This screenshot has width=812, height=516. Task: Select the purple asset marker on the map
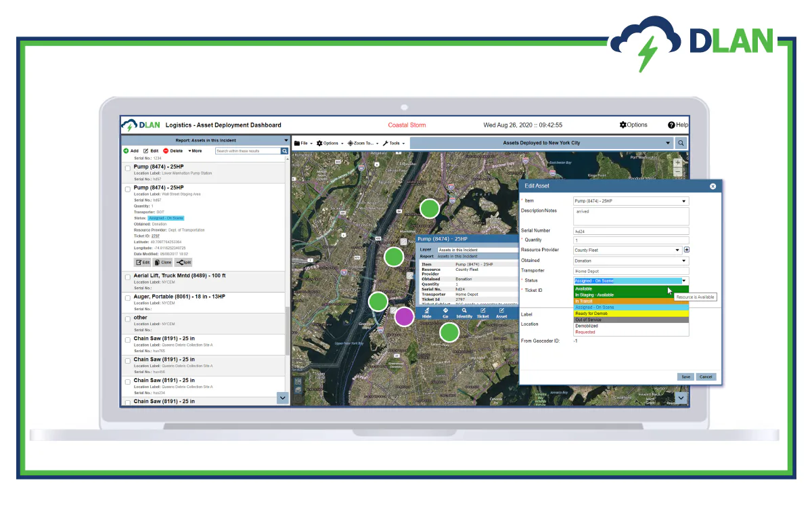point(404,316)
